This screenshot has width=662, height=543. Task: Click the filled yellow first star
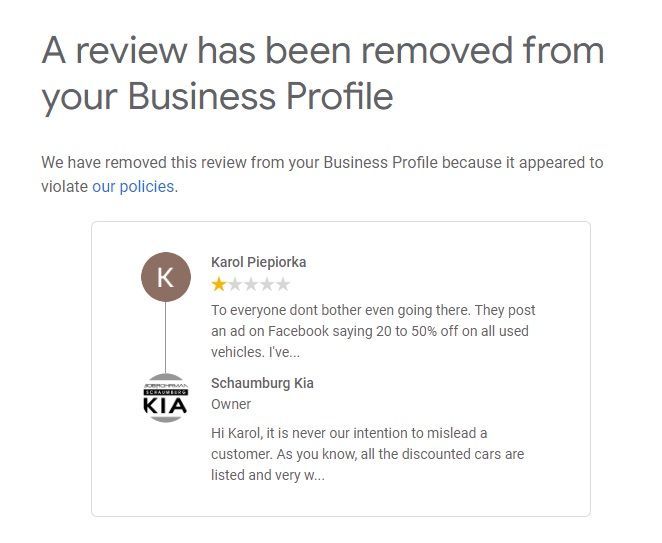pos(218,285)
